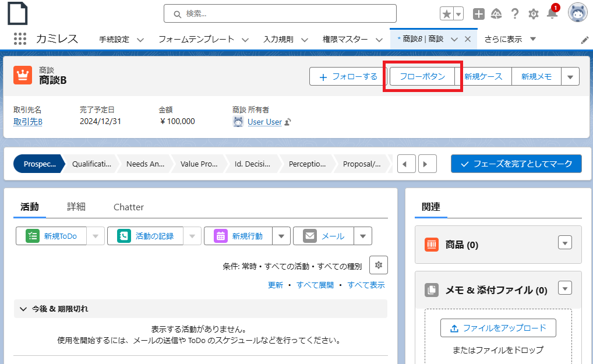593x364 pixels.
Task: Go to the 権限マスター tab
Action: click(x=345, y=39)
